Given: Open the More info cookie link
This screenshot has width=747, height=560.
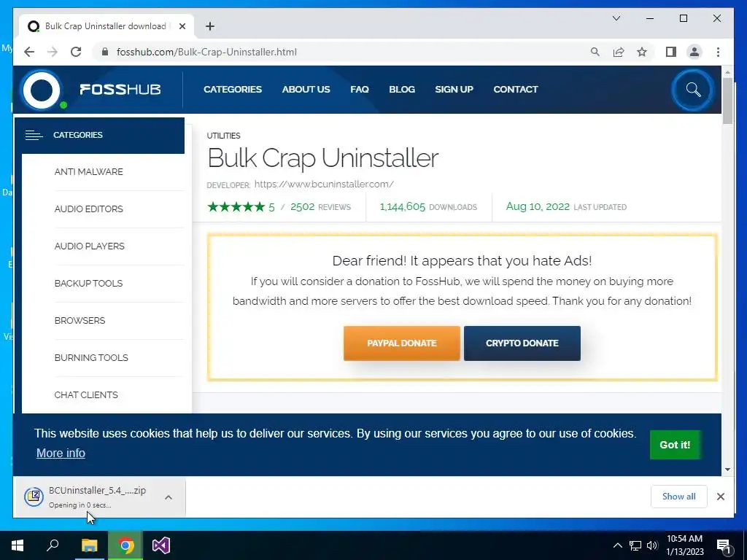Looking at the screenshot, I should pyautogui.click(x=61, y=453).
